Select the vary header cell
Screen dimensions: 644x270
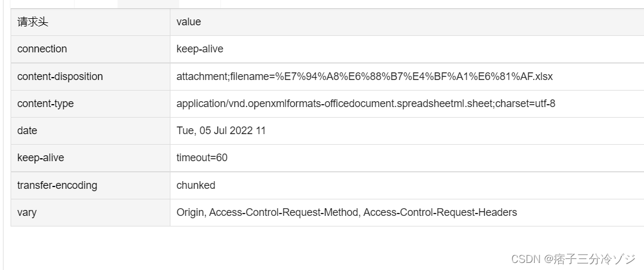coord(26,212)
